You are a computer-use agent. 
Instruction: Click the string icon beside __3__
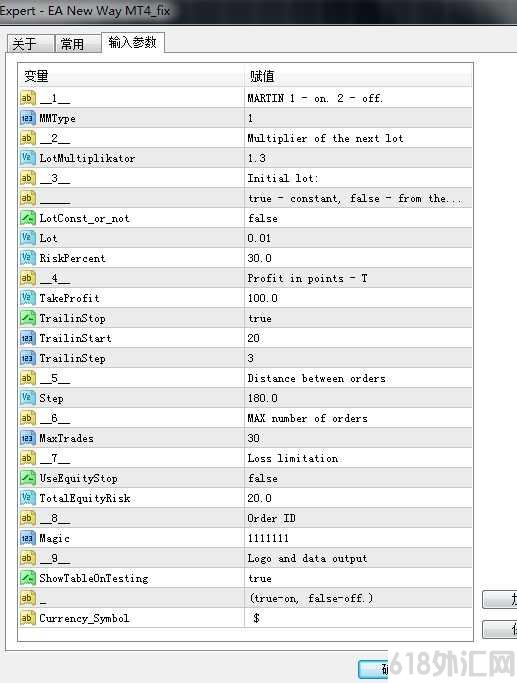(x=27, y=178)
